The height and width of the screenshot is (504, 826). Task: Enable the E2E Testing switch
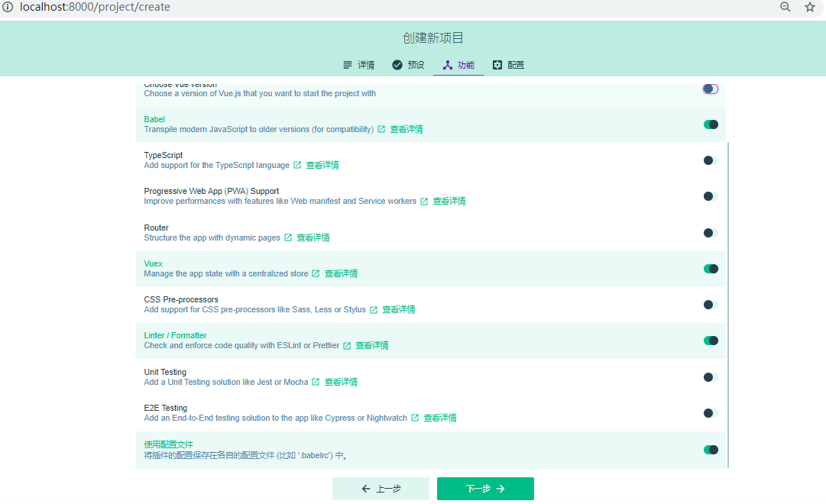click(x=711, y=413)
